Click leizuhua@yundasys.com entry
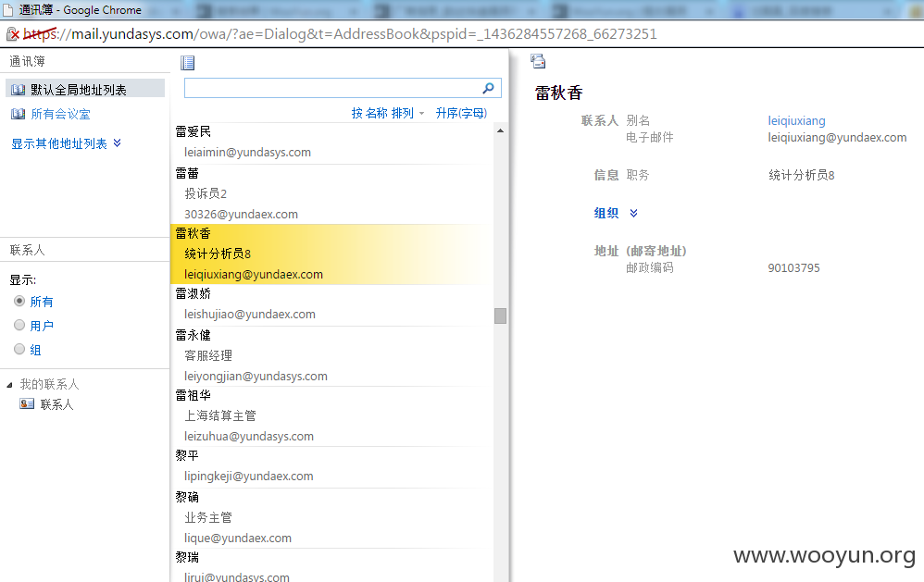The image size is (924, 582). coord(249,436)
